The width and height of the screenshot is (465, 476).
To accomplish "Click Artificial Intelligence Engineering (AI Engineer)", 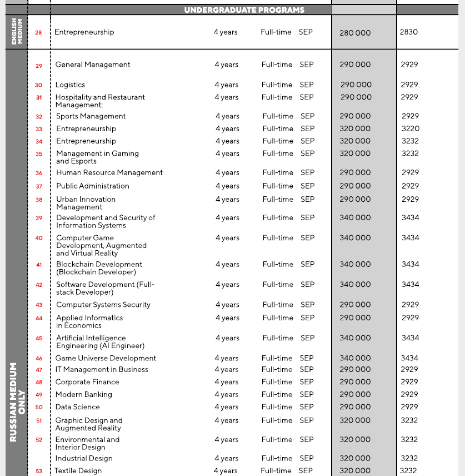I will (101, 342).
